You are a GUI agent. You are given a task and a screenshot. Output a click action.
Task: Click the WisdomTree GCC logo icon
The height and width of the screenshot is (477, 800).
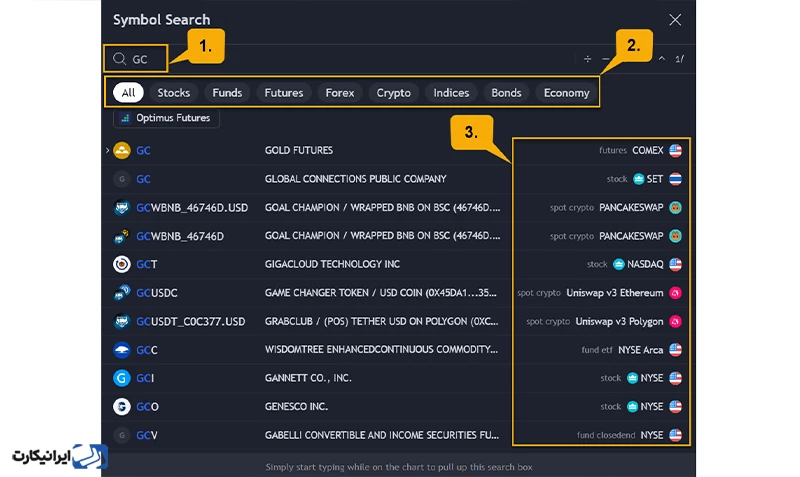pos(121,350)
